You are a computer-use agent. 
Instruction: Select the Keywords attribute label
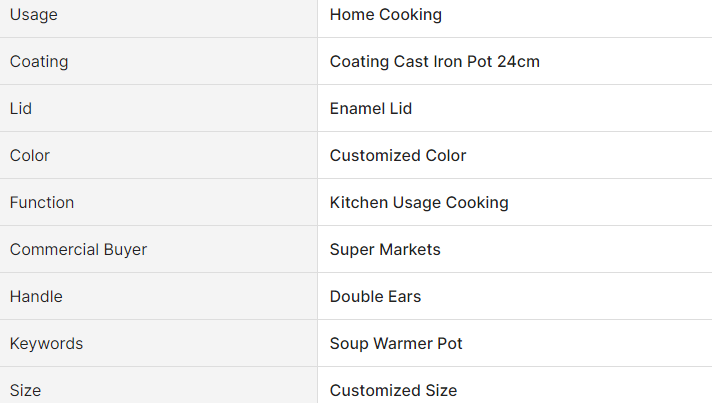(x=46, y=343)
